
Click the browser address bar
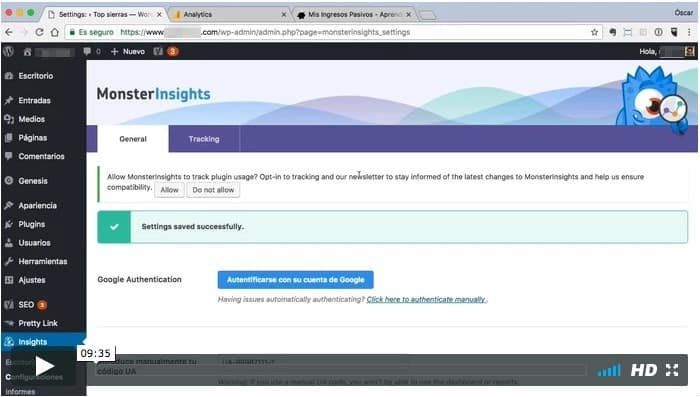pos(333,32)
